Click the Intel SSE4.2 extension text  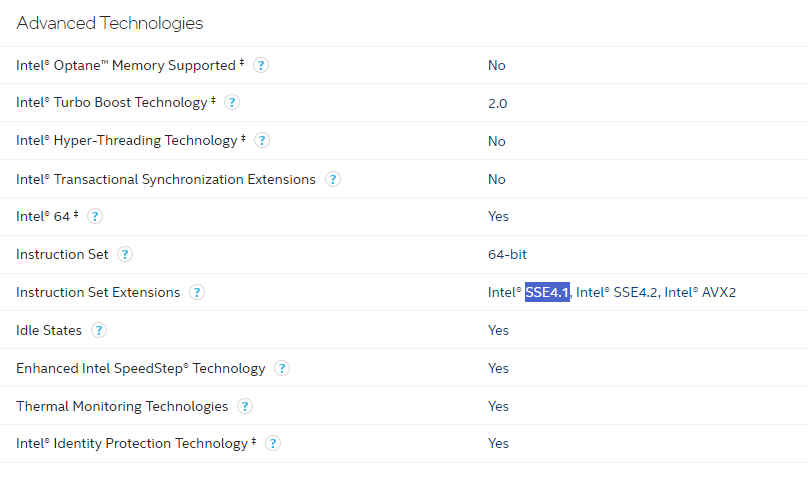click(616, 292)
